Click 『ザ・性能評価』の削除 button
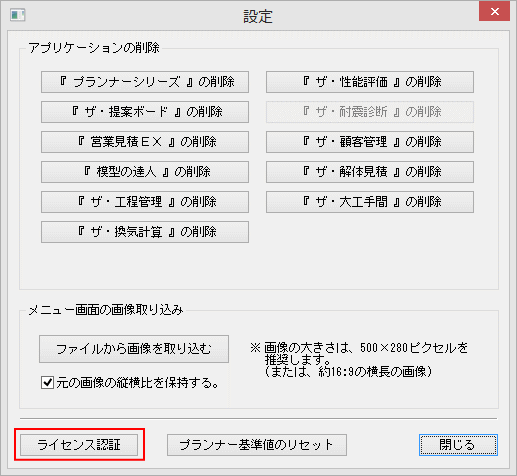The image size is (517, 476). pos(370,82)
